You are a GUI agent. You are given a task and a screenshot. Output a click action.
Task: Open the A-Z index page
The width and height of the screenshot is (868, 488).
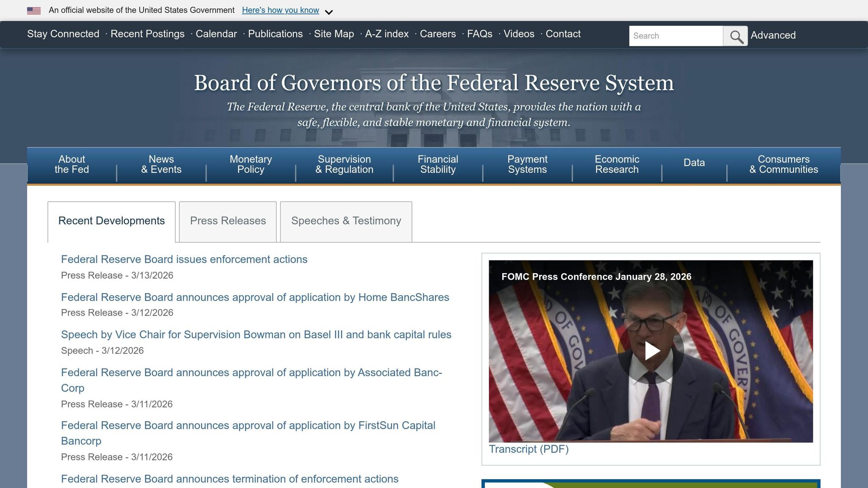(x=386, y=34)
